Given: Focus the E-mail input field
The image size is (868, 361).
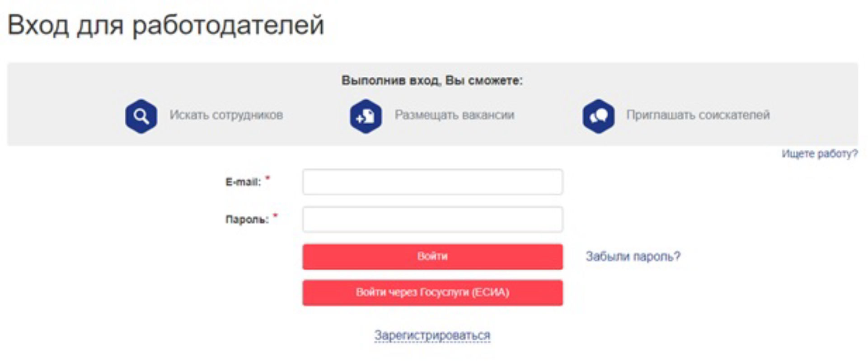Looking at the screenshot, I should click(x=432, y=182).
